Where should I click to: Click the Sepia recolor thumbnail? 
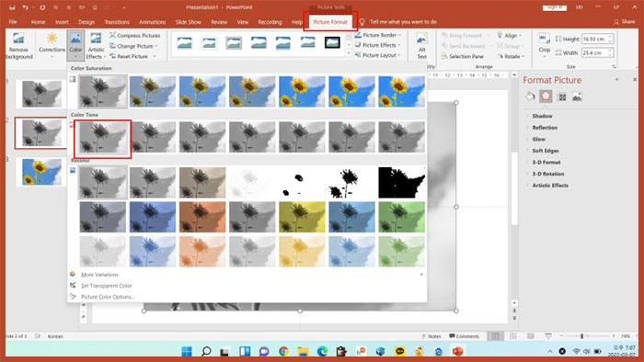click(202, 183)
